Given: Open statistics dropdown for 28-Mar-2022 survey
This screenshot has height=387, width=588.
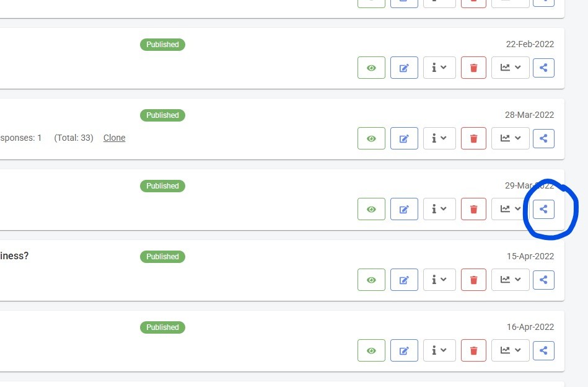Looking at the screenshot, I should (511, 138).
